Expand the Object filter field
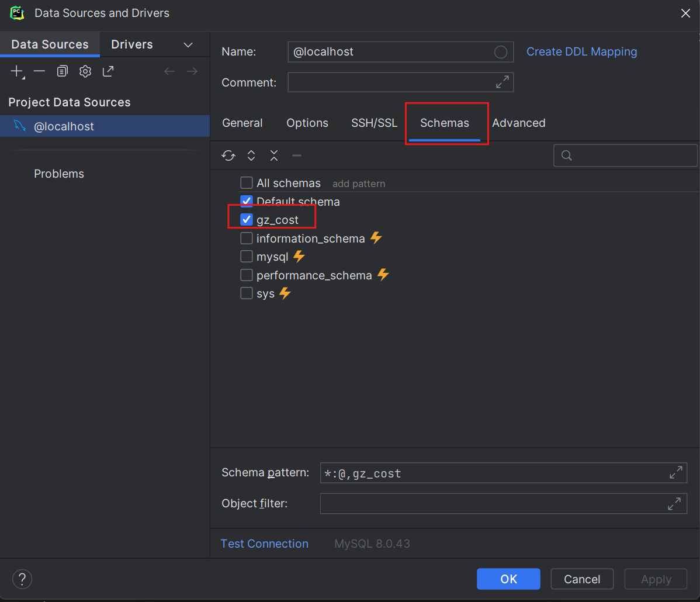 [674, 504]
